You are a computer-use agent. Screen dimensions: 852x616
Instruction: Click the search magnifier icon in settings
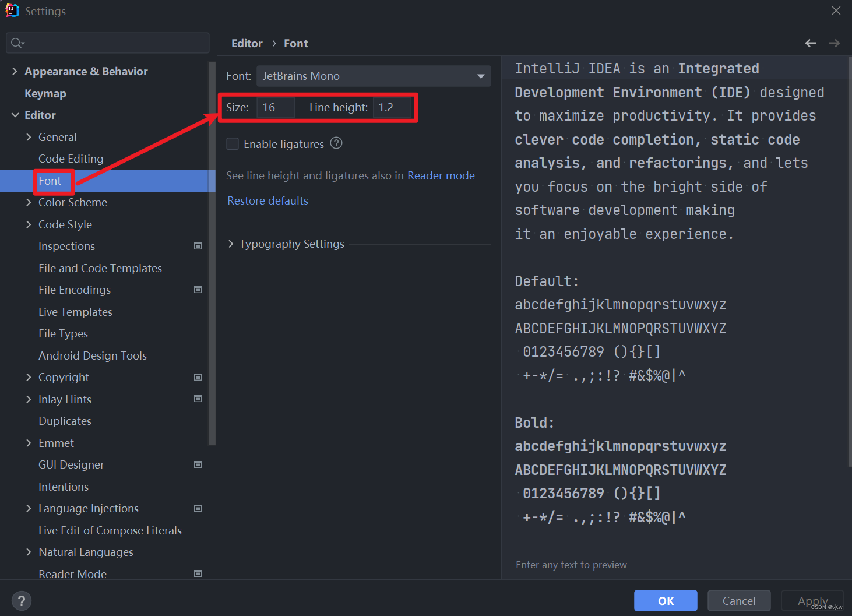17,43
